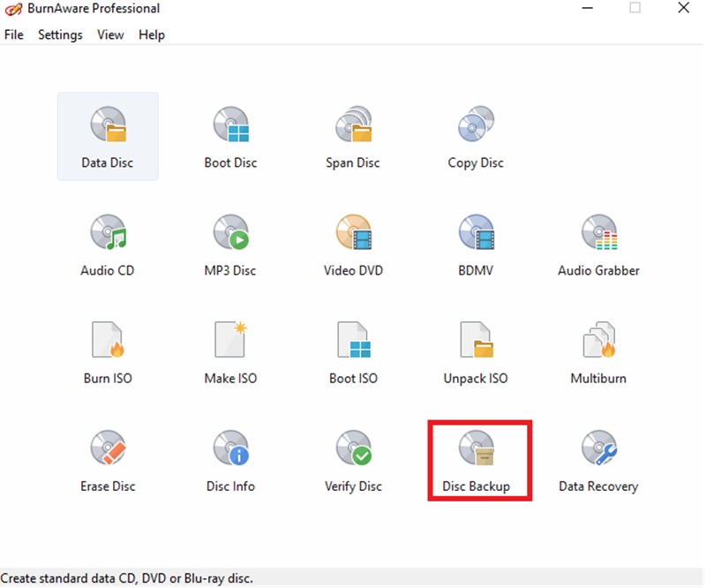Launch the Verify Disc tool
Viewport: 706px width, 588px height.
coord(353,460)
